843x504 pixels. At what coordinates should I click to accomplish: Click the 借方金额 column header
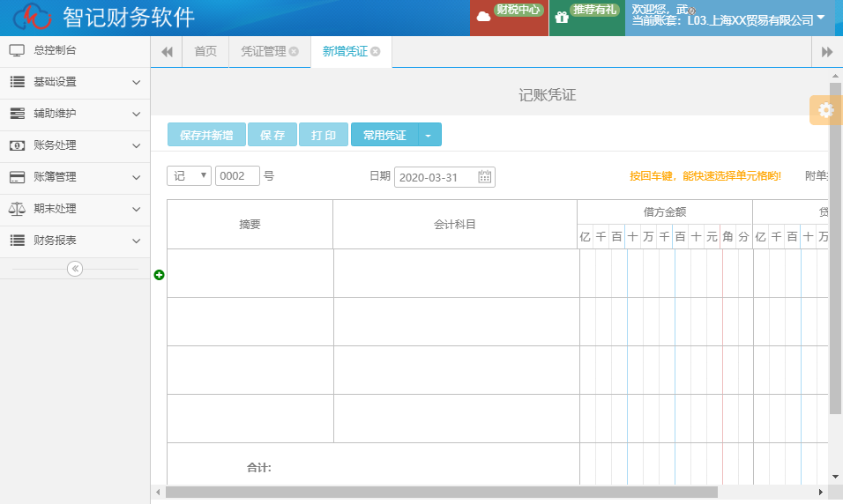(665, 212)
